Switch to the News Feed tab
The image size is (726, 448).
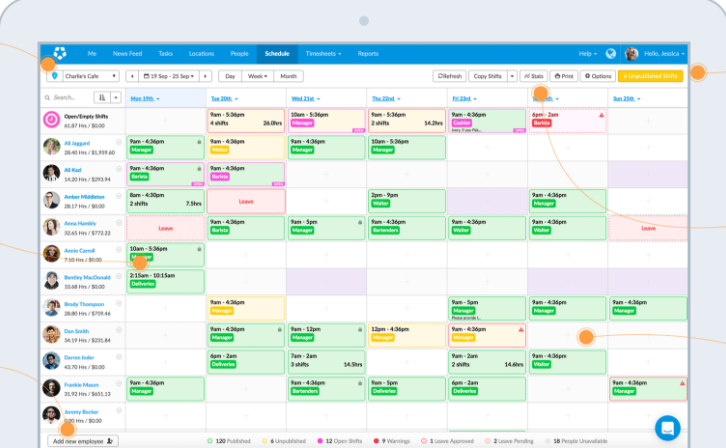pos(126,53)
